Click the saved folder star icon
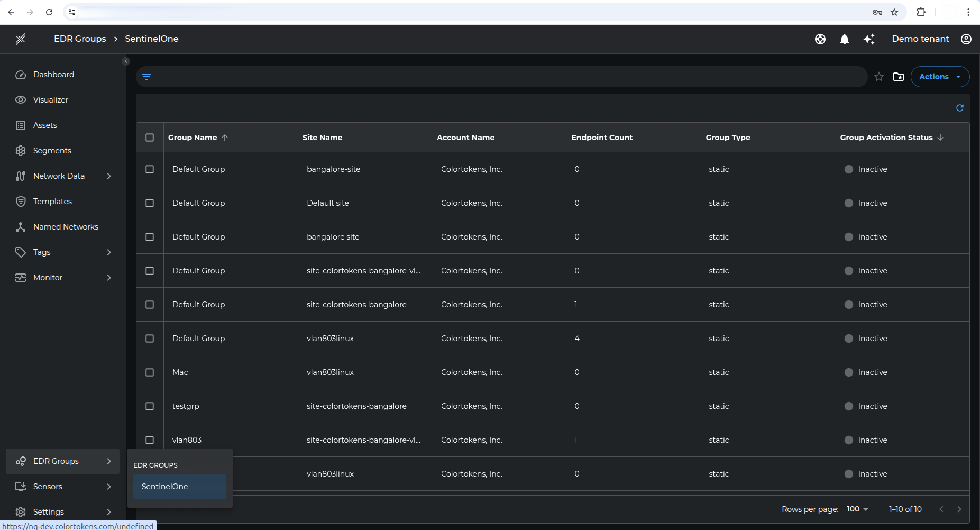The height and width of the screenshot is (530, 980). click(898, 77)
